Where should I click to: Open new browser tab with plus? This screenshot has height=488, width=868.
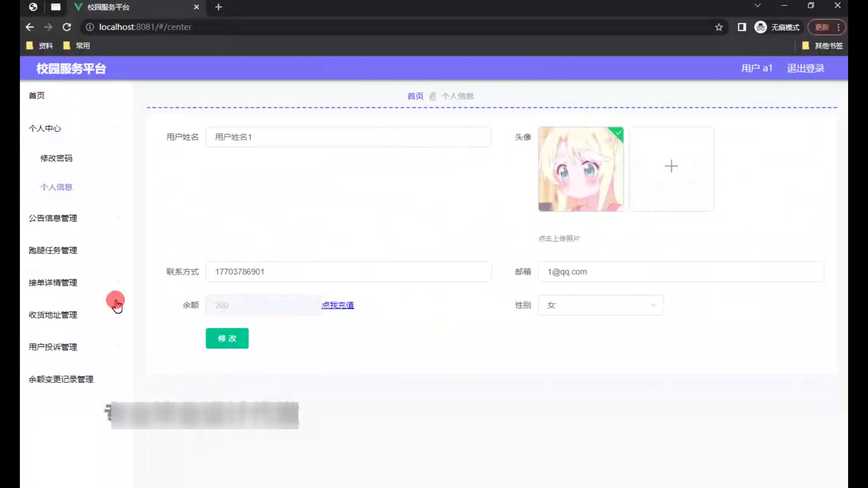pos(218,7)
